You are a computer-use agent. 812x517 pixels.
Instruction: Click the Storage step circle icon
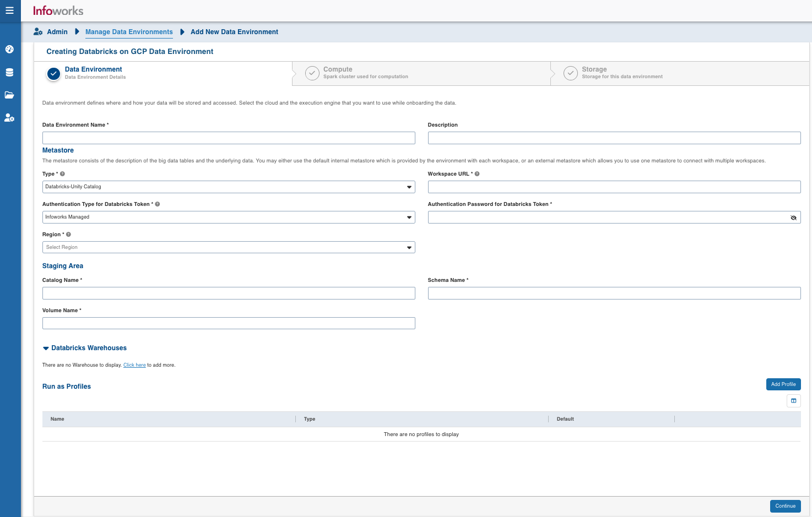click(571, 73)
